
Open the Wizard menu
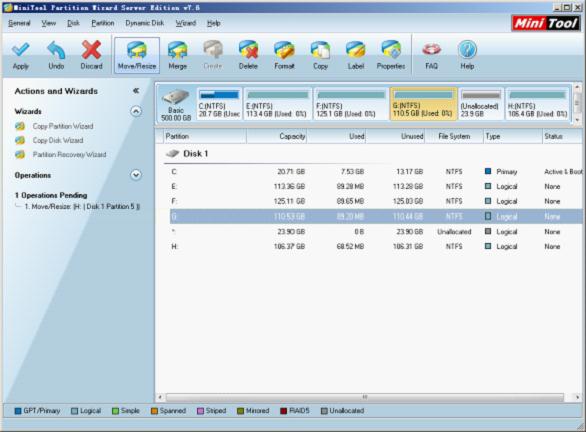point(186,23)
